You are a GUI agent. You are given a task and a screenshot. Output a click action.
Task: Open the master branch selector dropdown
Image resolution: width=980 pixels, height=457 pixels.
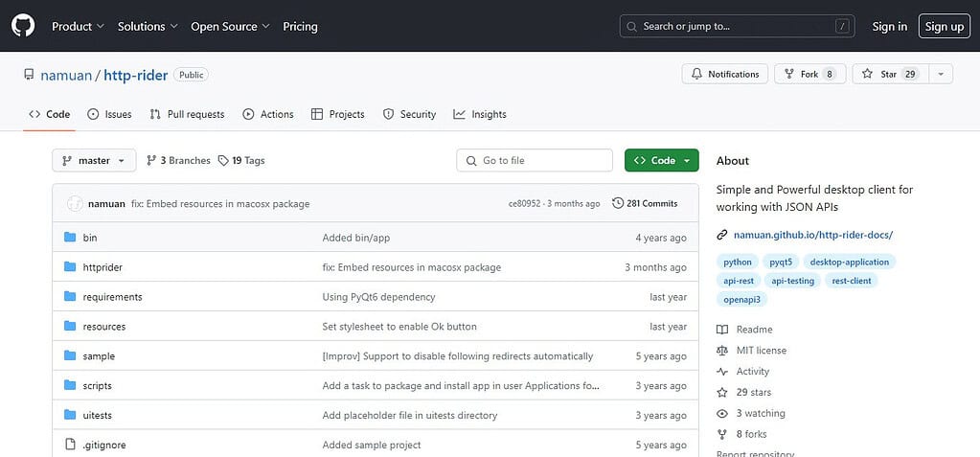94,161
